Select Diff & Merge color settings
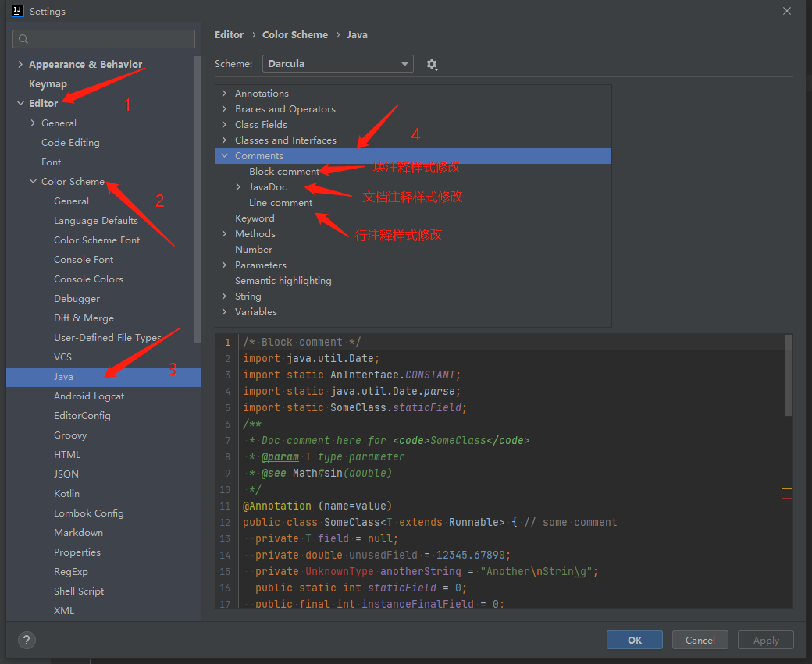The image size is (812, 664). click(x=84, y=318)
